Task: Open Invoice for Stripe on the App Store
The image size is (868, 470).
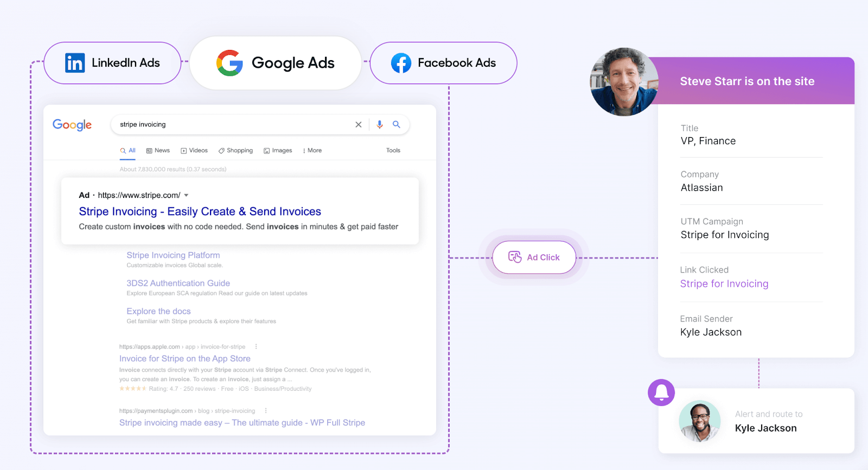Action: pos(185,358)
